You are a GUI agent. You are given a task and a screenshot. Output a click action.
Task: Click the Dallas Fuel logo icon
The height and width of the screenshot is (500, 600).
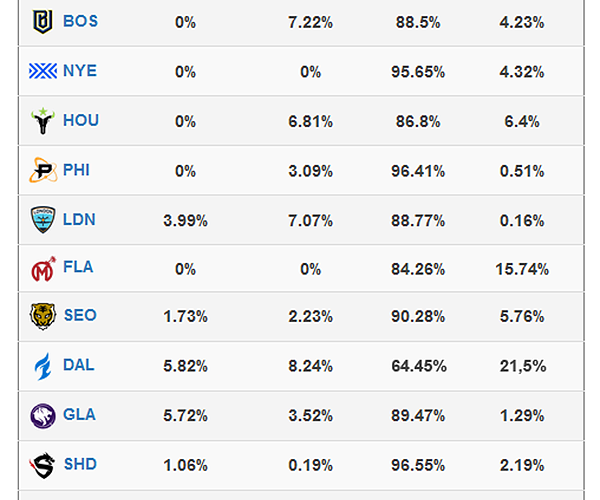44,366
